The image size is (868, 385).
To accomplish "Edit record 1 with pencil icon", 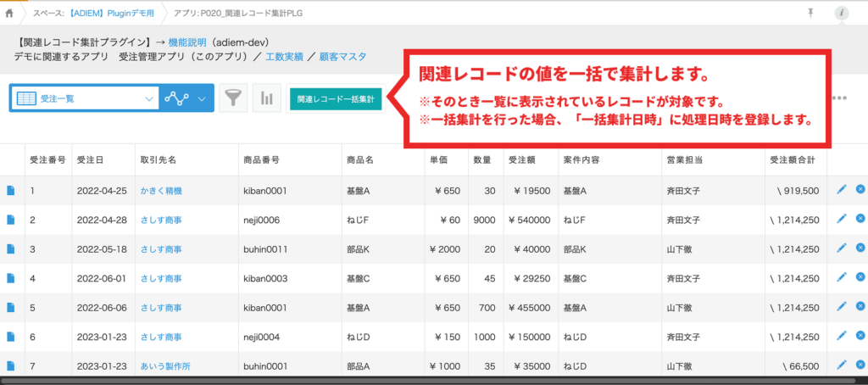I will (x=841, y=190).
